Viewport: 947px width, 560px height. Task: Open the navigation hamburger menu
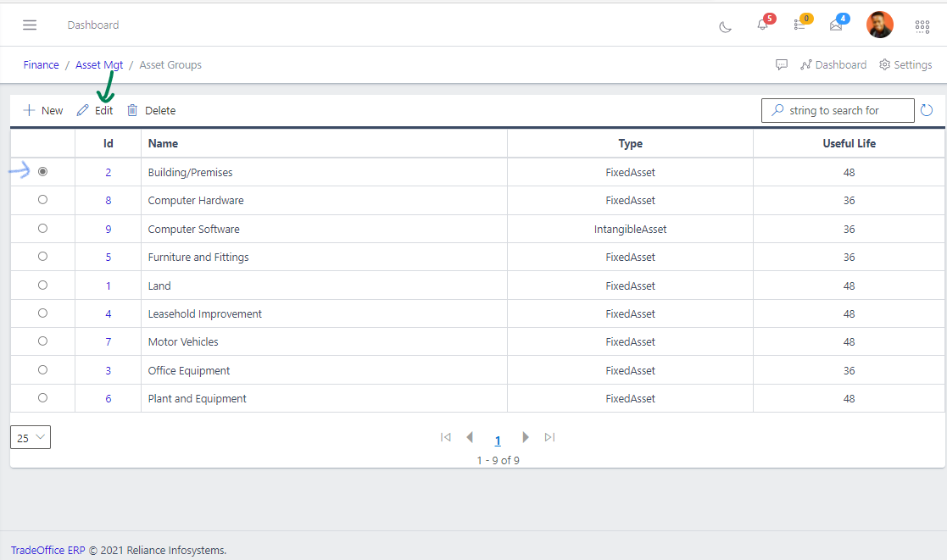click(30, 25)
